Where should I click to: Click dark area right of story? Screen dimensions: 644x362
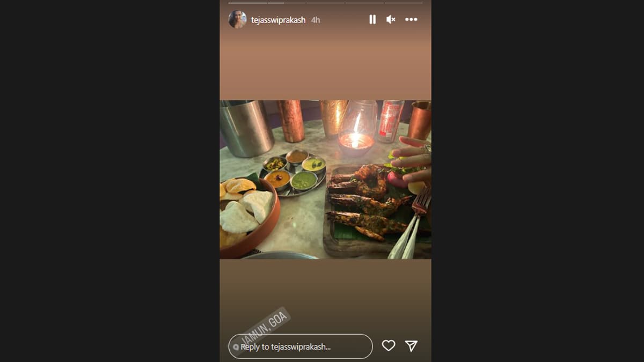tap(538, 181)
